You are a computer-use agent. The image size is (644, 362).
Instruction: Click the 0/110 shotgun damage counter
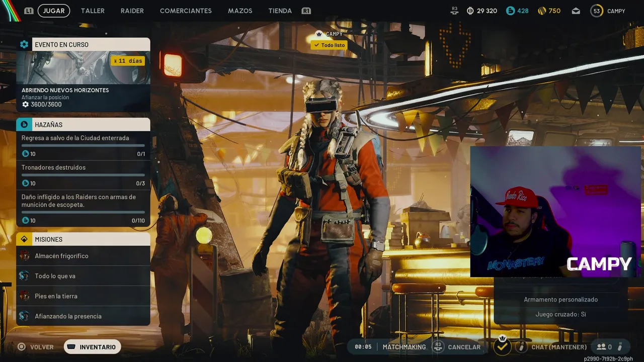click(138, 221)
